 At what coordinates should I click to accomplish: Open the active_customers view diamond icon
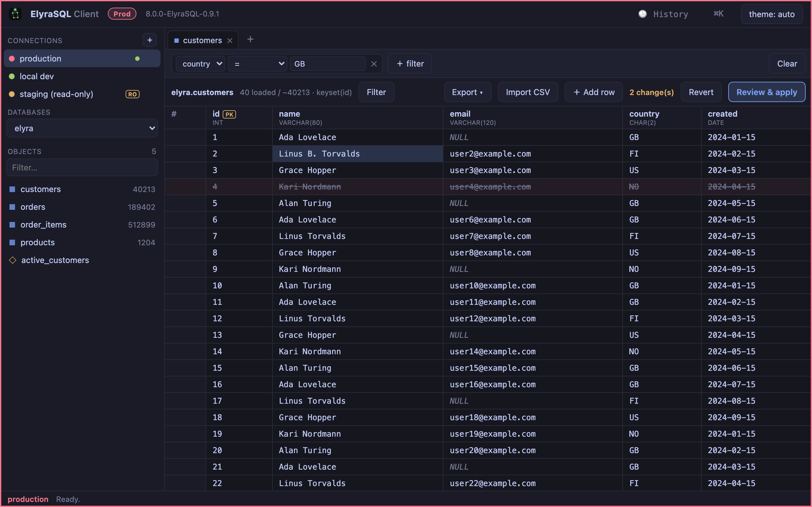(13, 260)
